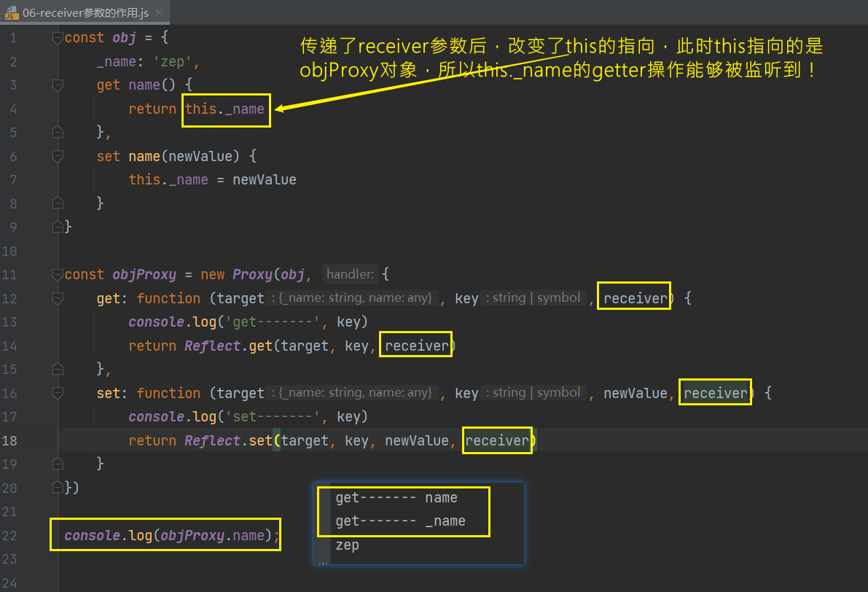Viewport: 868px width, 592px height.
Task: Click this._name in the getter return
Action: (x=224, y=109)
